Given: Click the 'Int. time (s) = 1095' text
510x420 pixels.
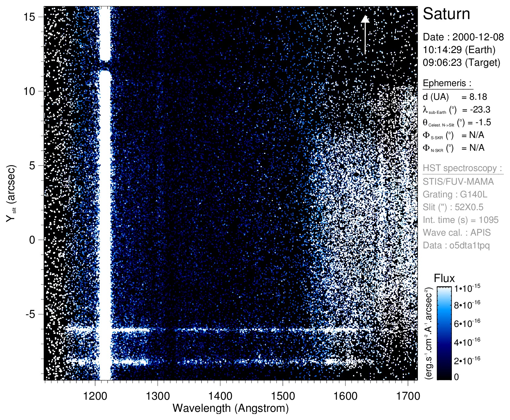Looking at the screenshot, I should pos(460,220).
